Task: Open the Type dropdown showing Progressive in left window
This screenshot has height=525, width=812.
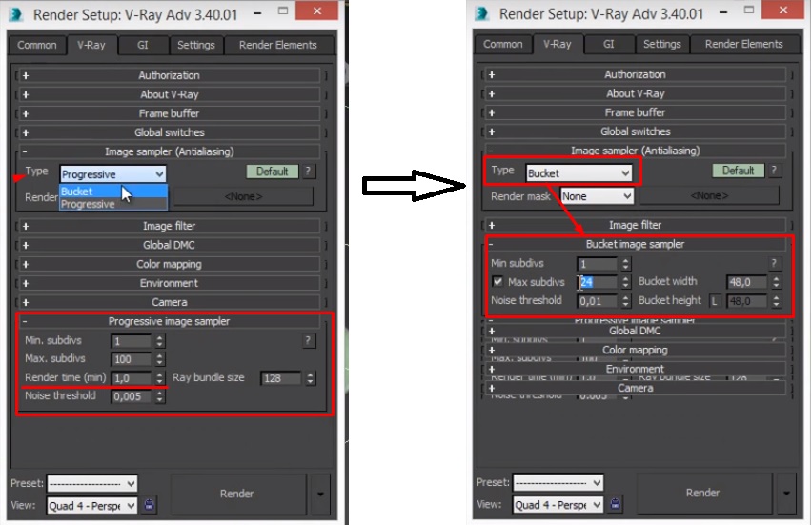Action: pyautogui.click(x=112, y=174)
